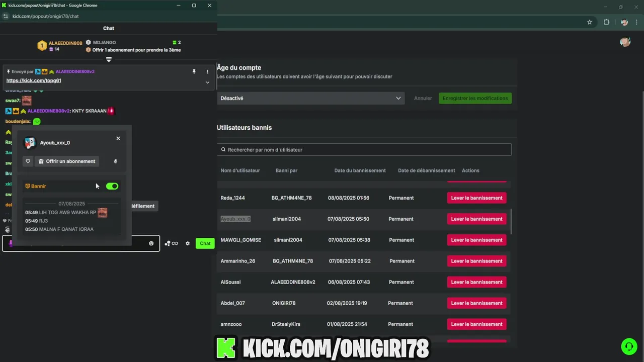Click the Bannir shield label
This screenshot has height=362, width=644.
click(x=35, y=186)
